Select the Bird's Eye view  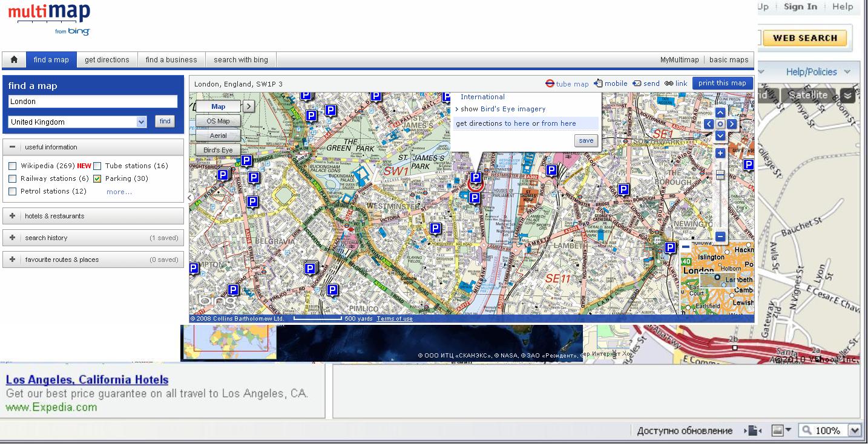[219, 150]
